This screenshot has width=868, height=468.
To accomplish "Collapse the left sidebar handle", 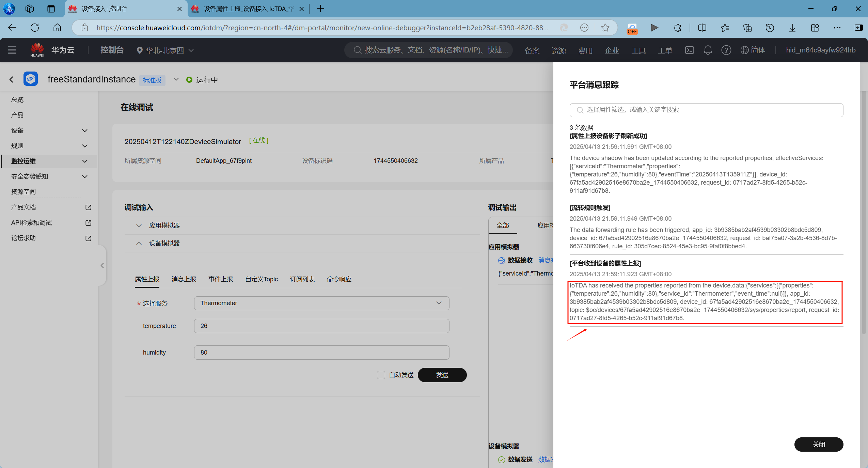I will pos(102,265).
